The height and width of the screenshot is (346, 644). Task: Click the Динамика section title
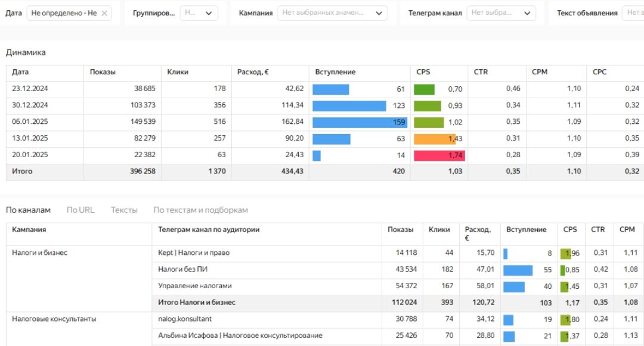26,52
